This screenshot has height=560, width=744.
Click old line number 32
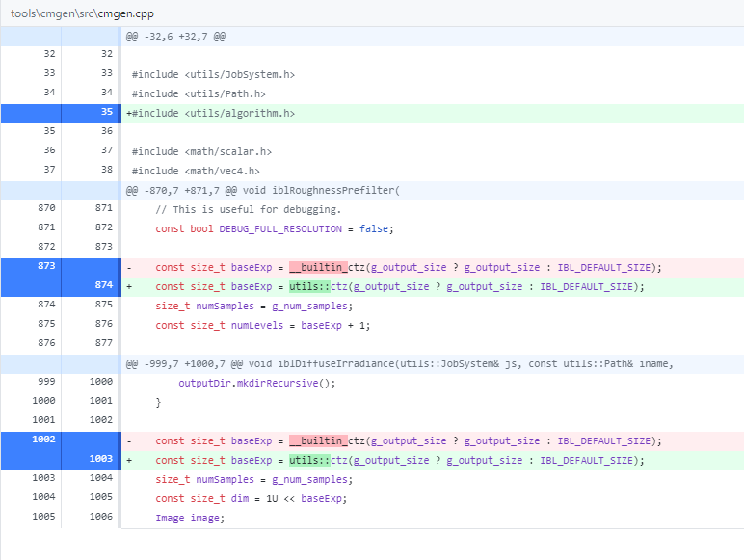pos(49,54)
